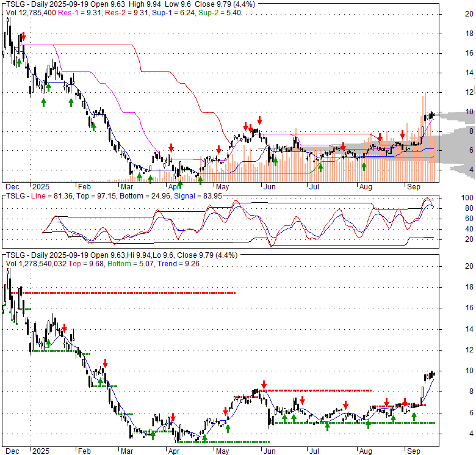Viewport: 476px width, 455px height.
Task: Click the 'Sep' label on the lower chart's date axis
Action: (x=414, y=451)
